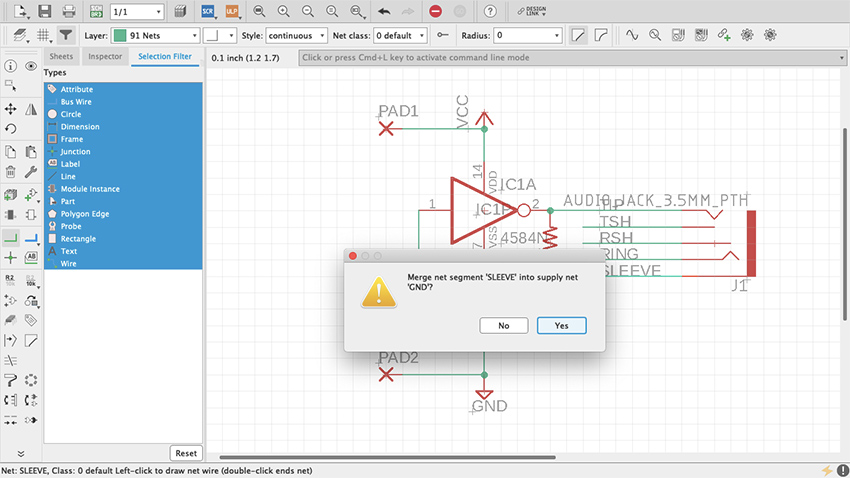The image size is (850, 478).
Task: Click the Layer settings icon
Action: point(20,36)
